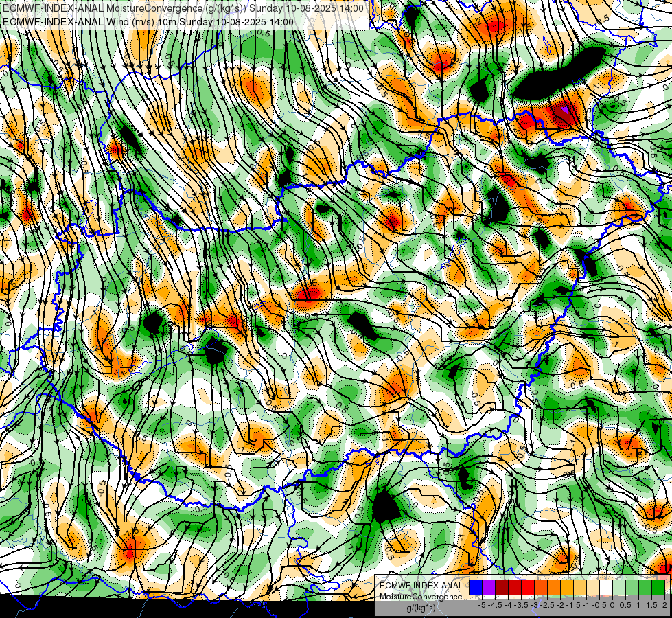Click the legend tick value '2'
Image resolution: width=672 pixels, height=618 pixels.
664,605
